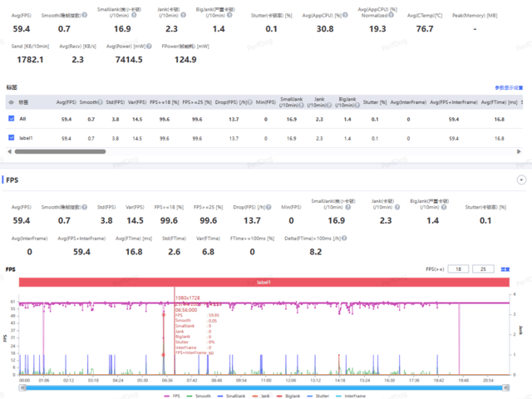The image size is (532, 399).
Task: Click help icon next to top Smooth metric
Action: coord(84,13)
